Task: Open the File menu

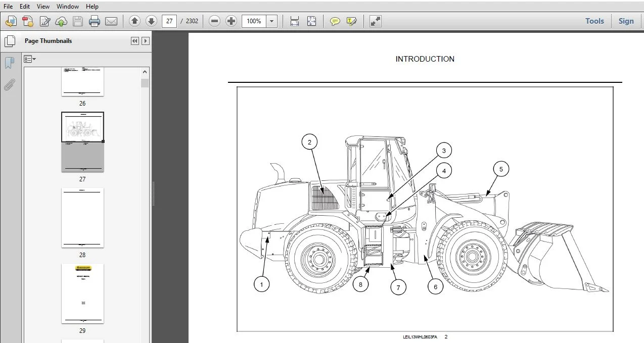Action: point(8,7)
